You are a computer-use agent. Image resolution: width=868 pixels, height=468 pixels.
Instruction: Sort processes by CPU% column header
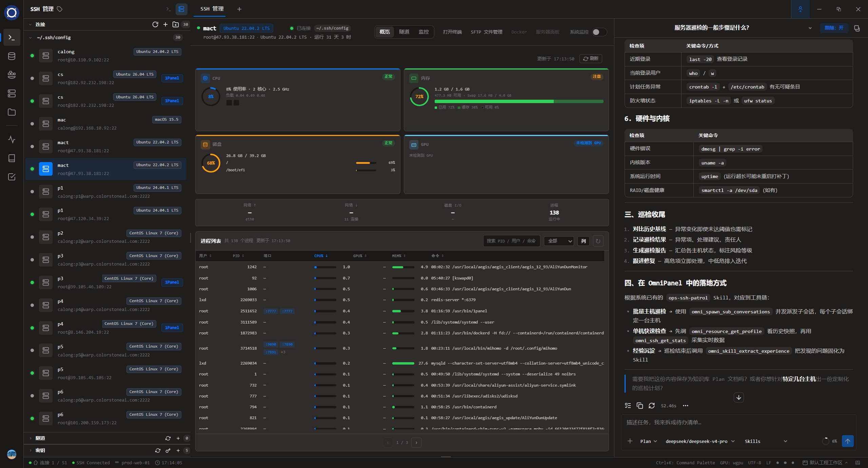pyautogui.click(x=321, y=256)
